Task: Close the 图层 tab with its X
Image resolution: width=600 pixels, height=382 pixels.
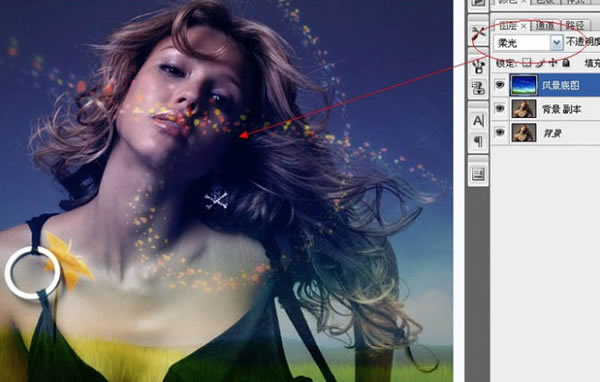Action: pyautogui.click(x=523, y=26)
